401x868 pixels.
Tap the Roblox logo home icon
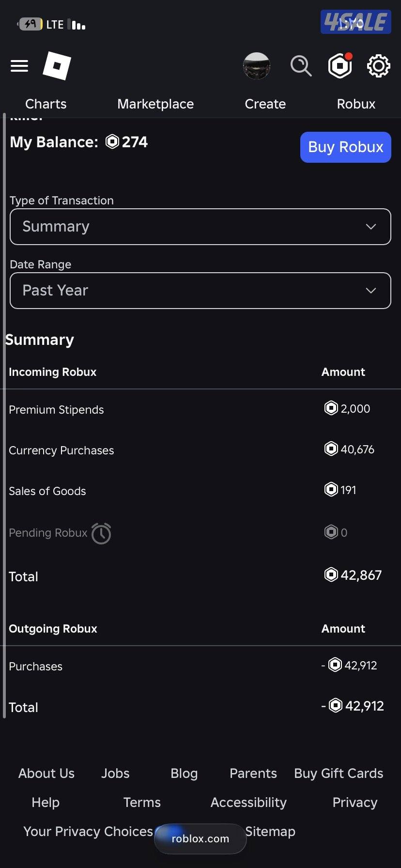[x=57, y=66]
